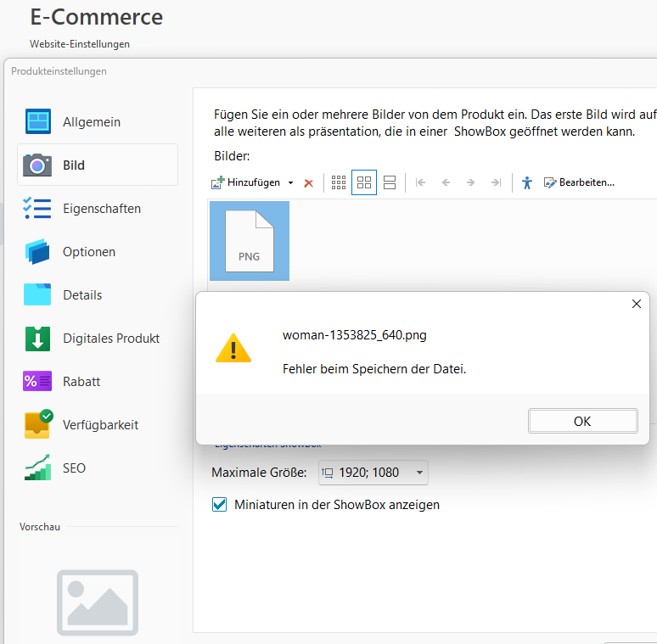Delete selected image with red X
657x644 pixels.
[x=308, y=183]
